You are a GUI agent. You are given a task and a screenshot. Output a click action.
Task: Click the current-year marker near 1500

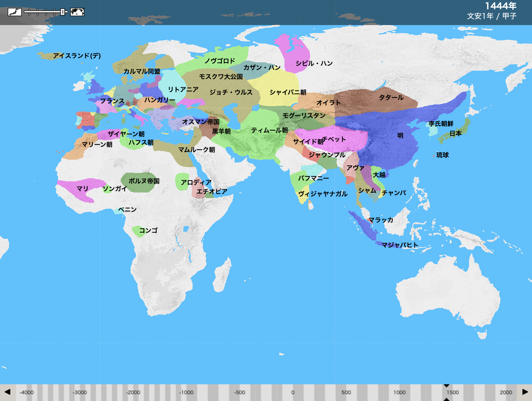pos(446,386)
